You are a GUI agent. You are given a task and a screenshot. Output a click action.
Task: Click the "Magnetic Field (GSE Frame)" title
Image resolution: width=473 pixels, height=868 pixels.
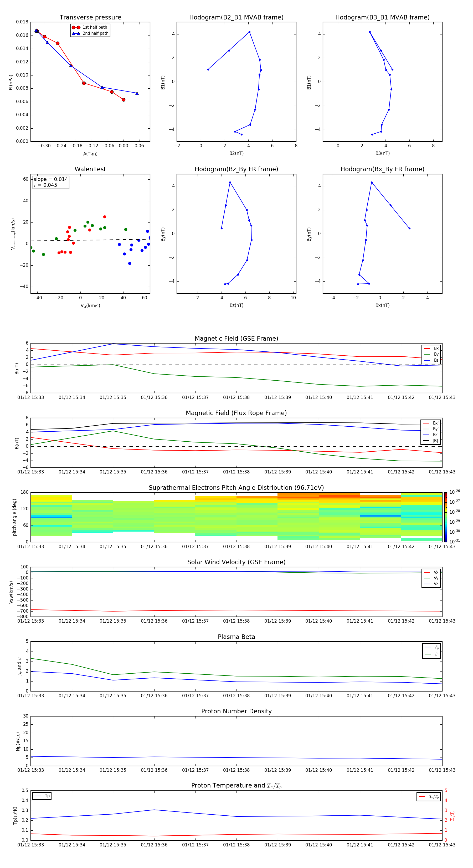[236, 339]
